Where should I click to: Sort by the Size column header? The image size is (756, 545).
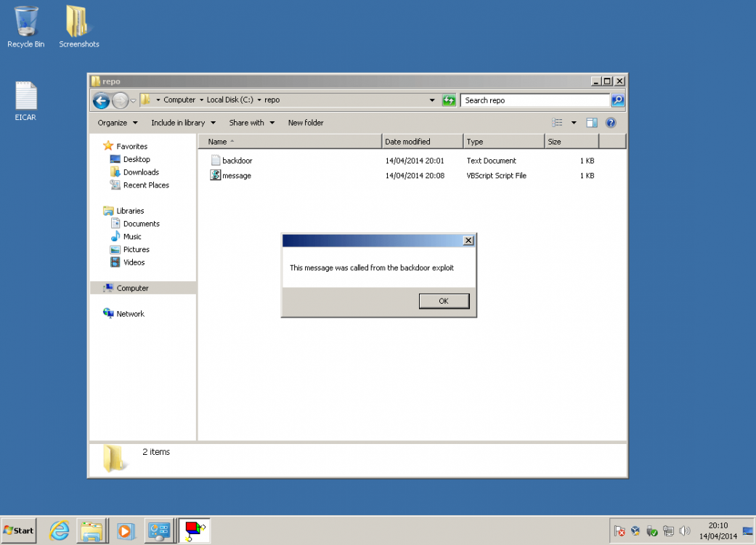pos(572,141)
